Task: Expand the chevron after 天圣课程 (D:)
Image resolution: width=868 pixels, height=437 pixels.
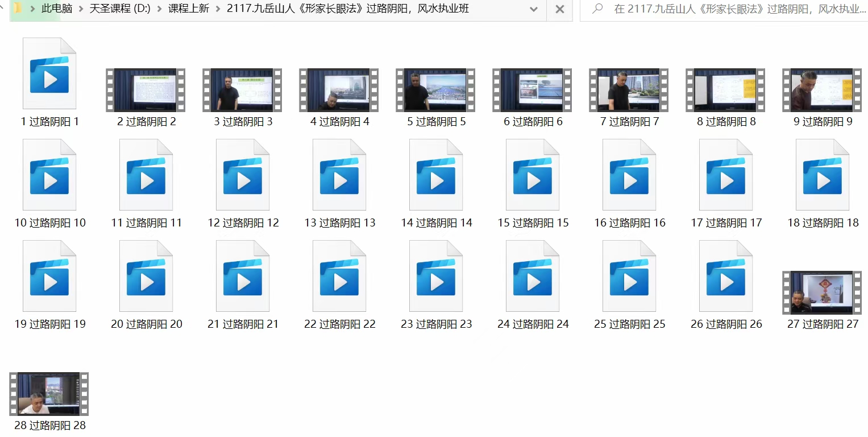Action: click(x=159, y=9)
